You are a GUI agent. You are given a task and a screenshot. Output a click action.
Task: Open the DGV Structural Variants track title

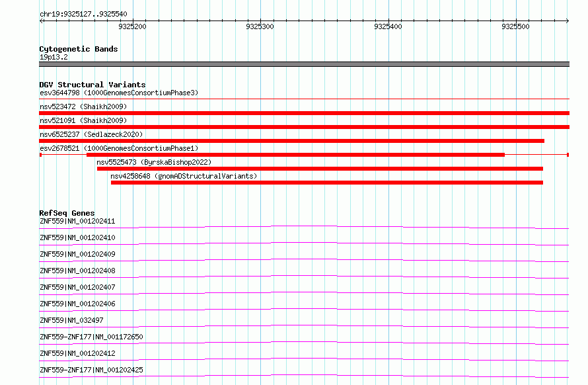point(92,85)
